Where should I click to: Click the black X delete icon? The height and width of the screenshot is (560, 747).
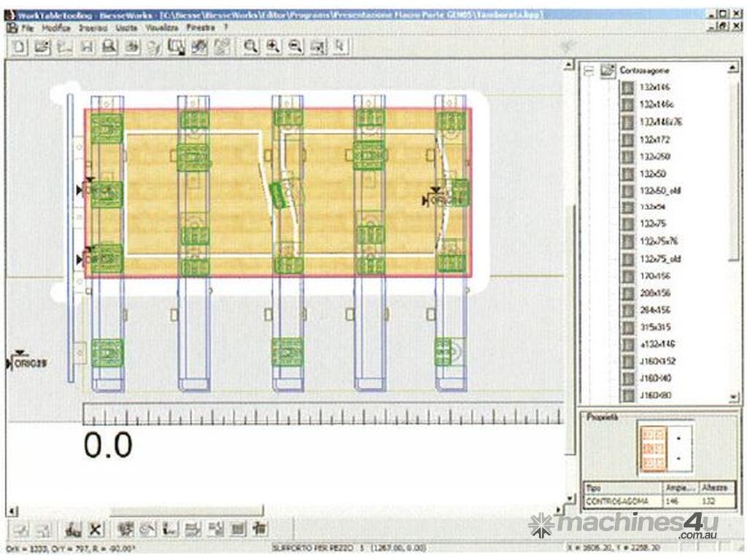(95, 529)
